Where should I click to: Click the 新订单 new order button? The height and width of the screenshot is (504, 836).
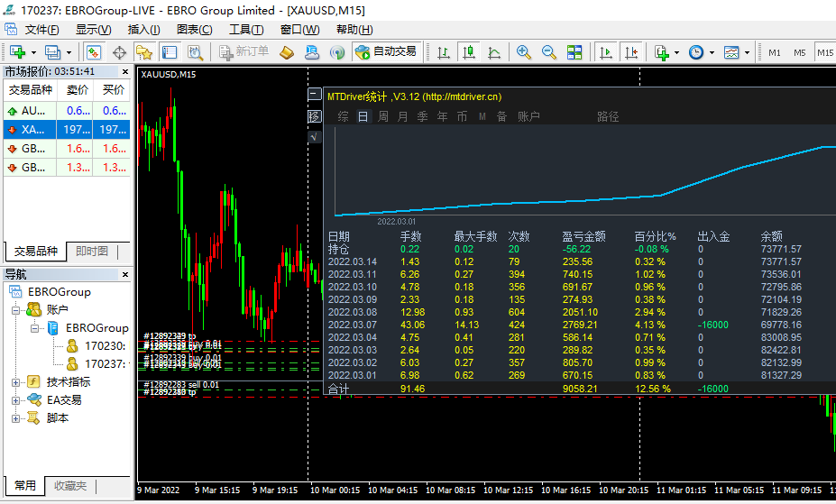pos(243,51)
